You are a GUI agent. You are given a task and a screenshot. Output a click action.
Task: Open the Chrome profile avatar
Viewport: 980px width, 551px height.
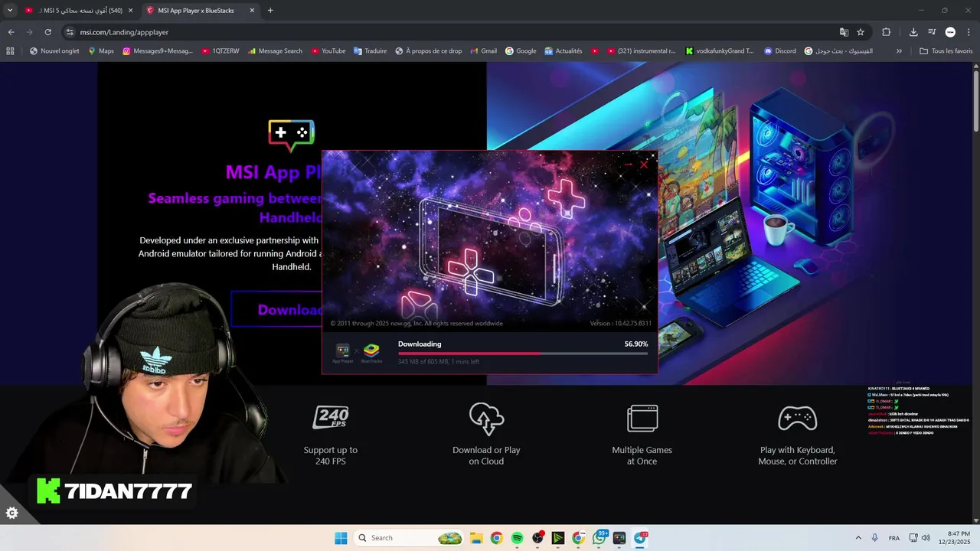coord(950,32)
